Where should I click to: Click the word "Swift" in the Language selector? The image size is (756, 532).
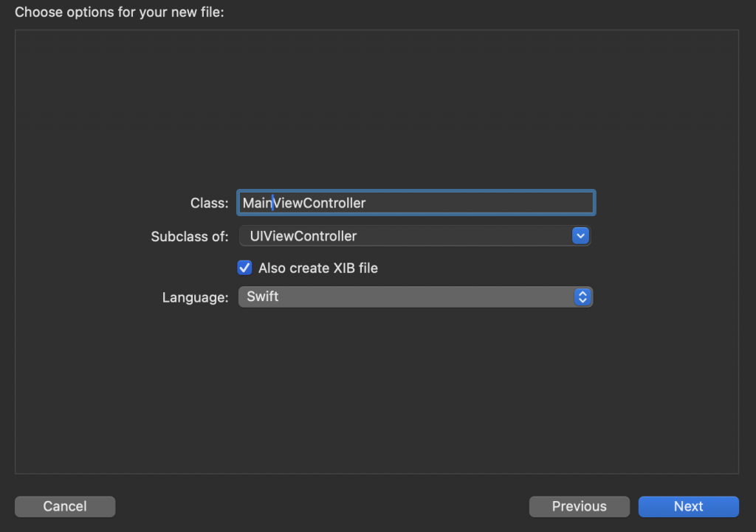[x=263, y=297]
